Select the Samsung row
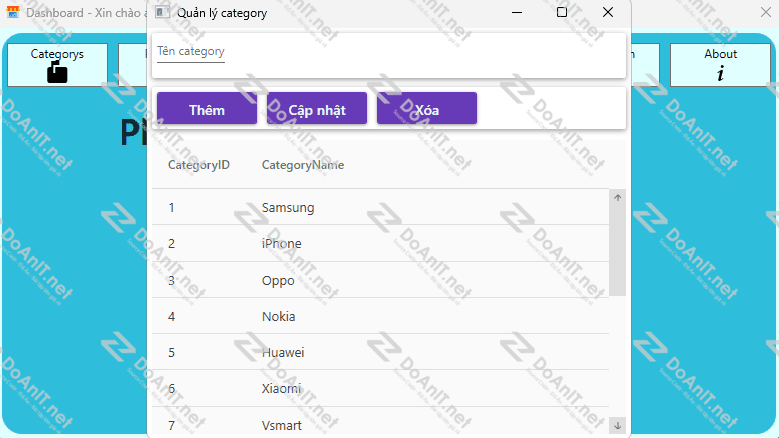The width and height of the screenshot is (779, 438). pos(380,207)
